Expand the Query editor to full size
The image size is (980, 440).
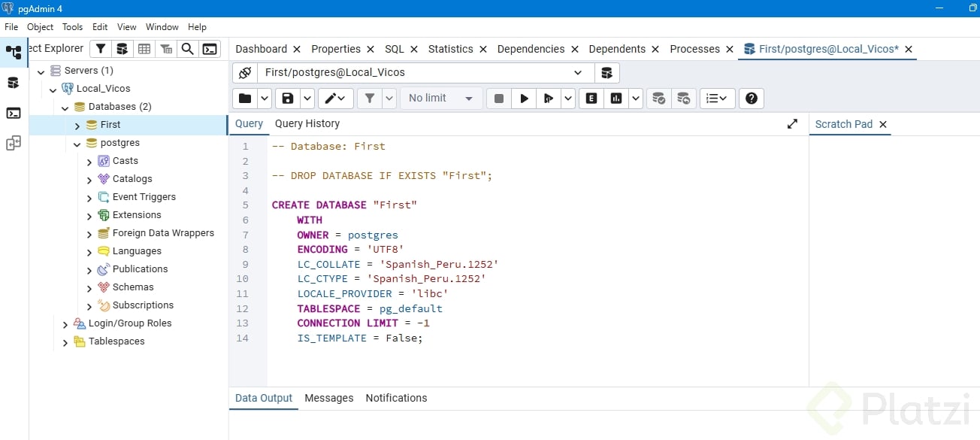click(792, 124)
